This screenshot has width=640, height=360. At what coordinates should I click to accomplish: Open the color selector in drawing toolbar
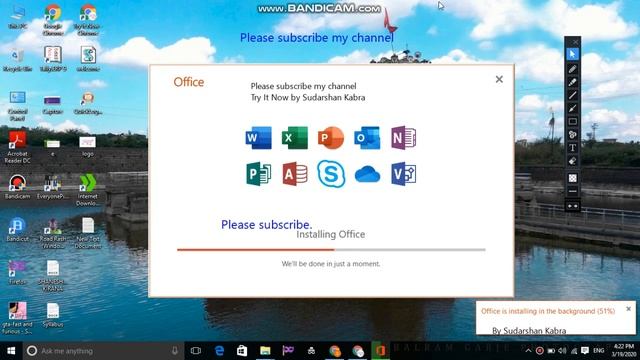(573, 178)
